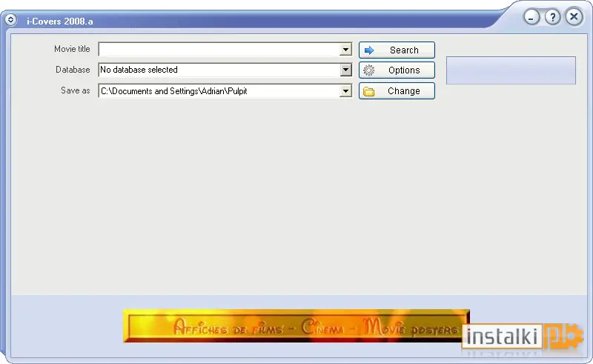
Task: Click the Save as path text field
Action: pos(219,90)
